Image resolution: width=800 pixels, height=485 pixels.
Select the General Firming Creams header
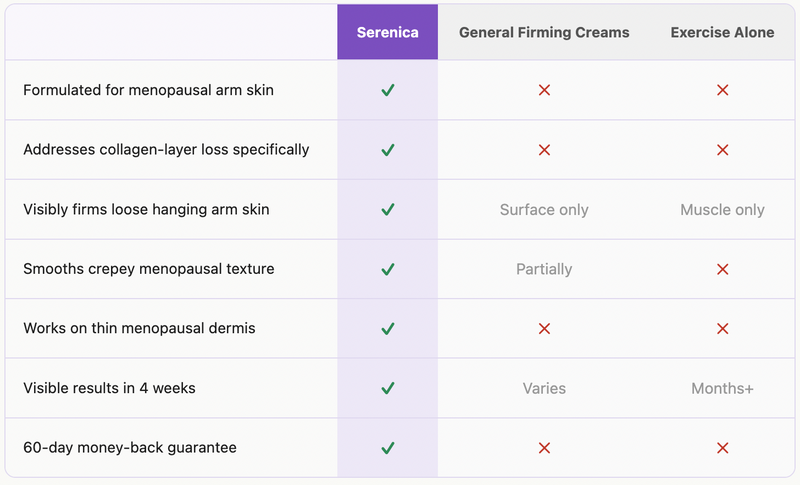[x=544, y=32]
